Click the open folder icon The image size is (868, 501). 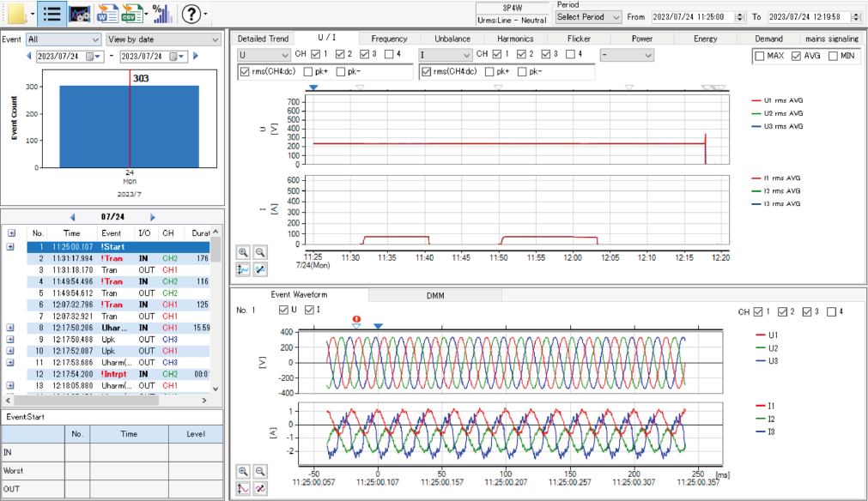(x=16, y=14)
